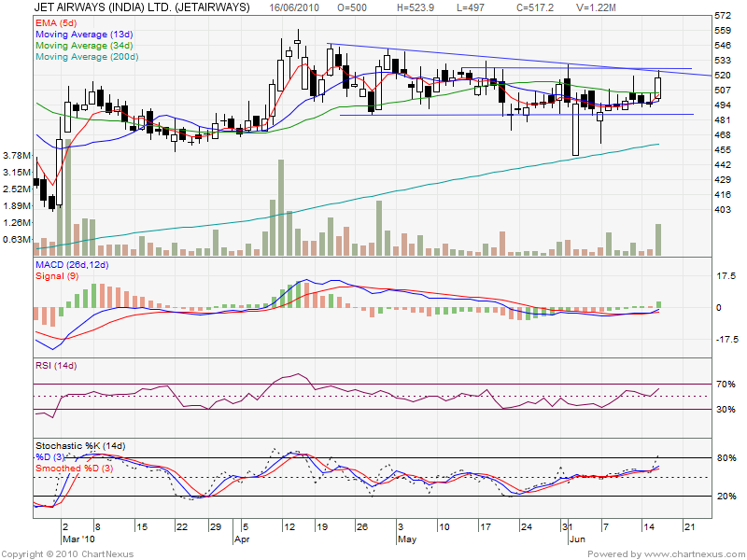747x560 pixels.
Task: Click the RSI (14d) indicator label
Action: point(57,364)
